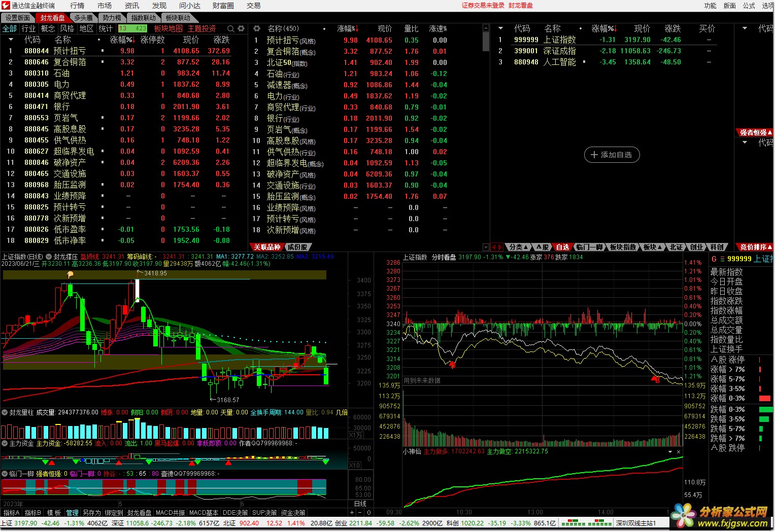Open the 资讯 menu

[132, 6]
